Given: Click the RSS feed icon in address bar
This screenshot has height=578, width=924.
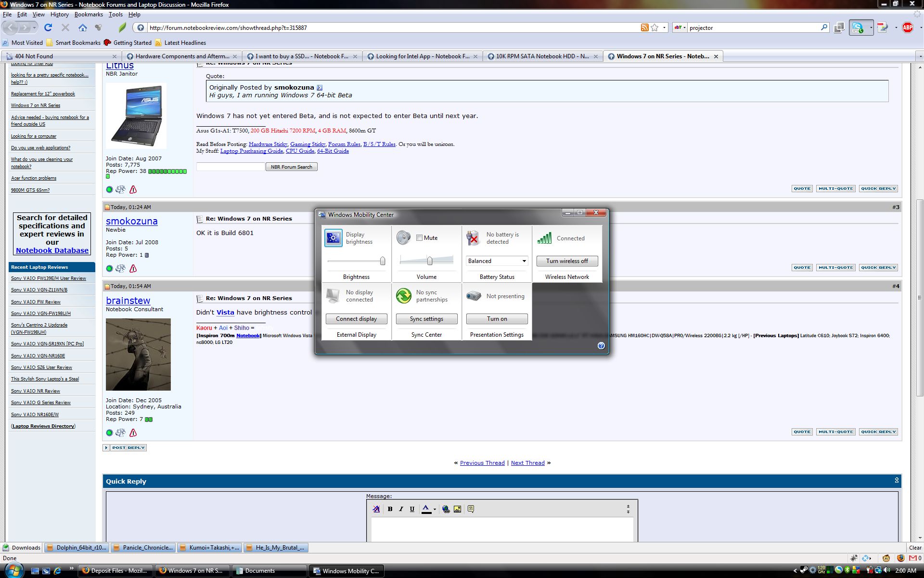Looking at the screenshot, I should [644, 27].
